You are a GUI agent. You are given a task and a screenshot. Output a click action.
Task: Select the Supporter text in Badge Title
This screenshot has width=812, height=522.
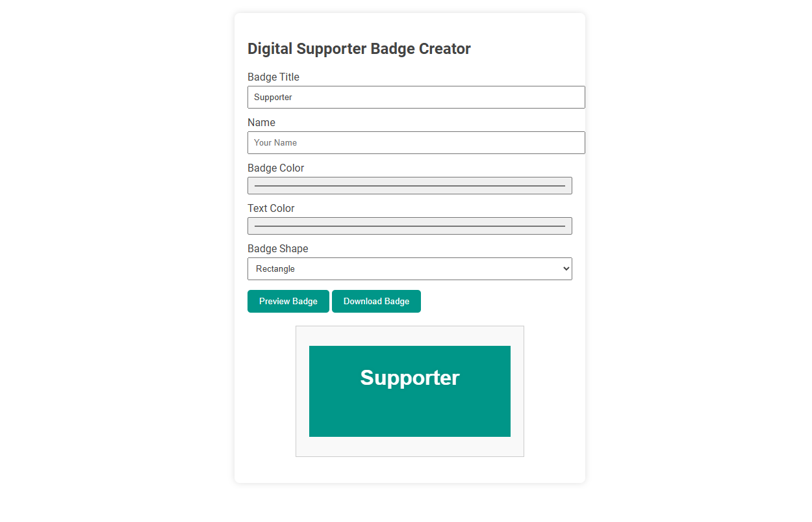[x=273, y=97]
